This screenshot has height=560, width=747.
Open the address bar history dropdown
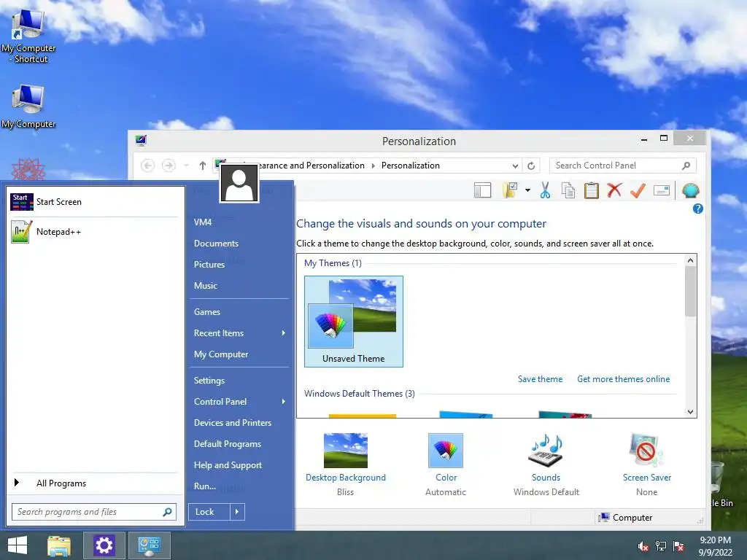(515, 166)
